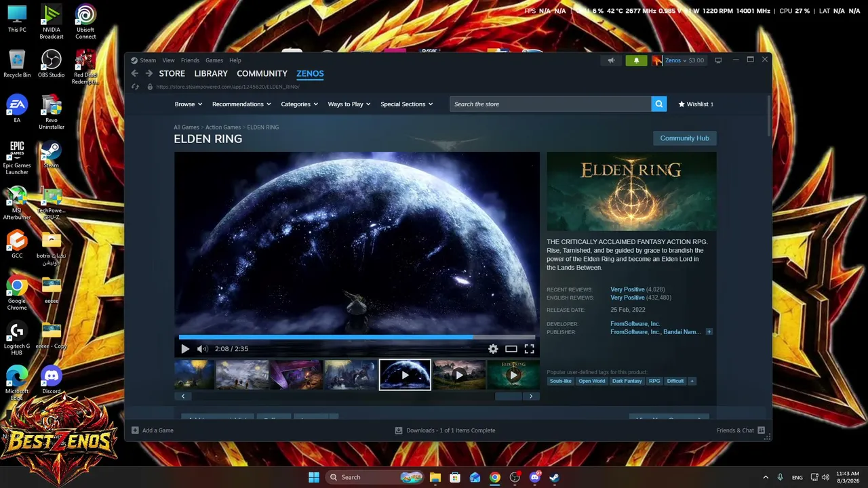Show hidden system tray icons
Viewport: 868px width, 488px height.
click(x=766, y=477)
